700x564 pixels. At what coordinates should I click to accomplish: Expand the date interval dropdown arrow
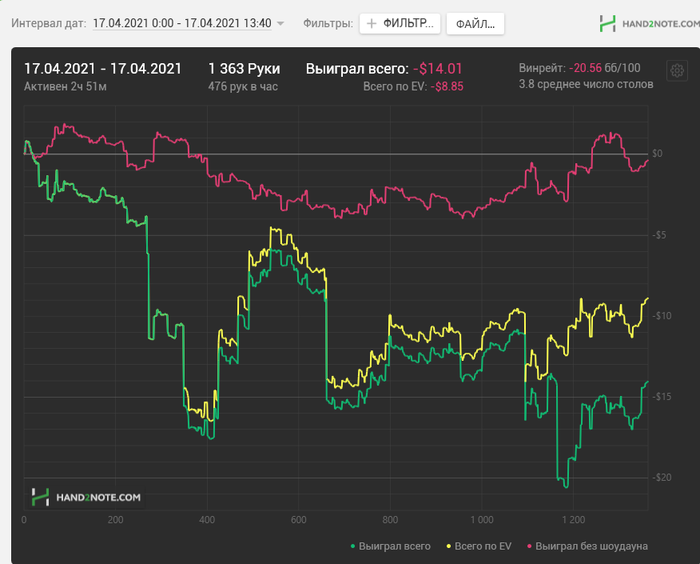(280, 23)
